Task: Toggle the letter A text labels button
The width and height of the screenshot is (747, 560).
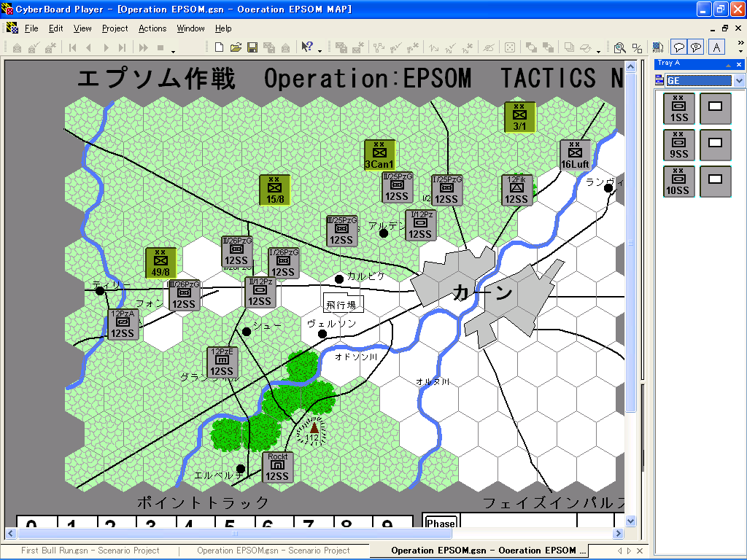Action: 716,47
